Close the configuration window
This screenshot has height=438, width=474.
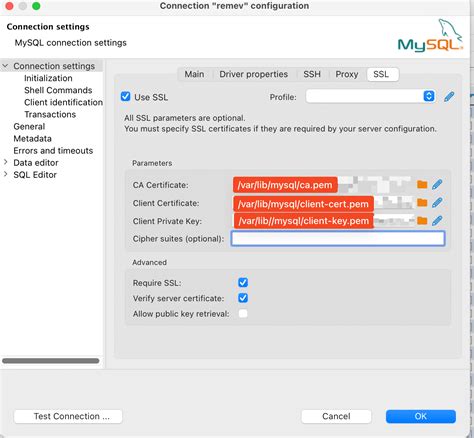point(9,6)
